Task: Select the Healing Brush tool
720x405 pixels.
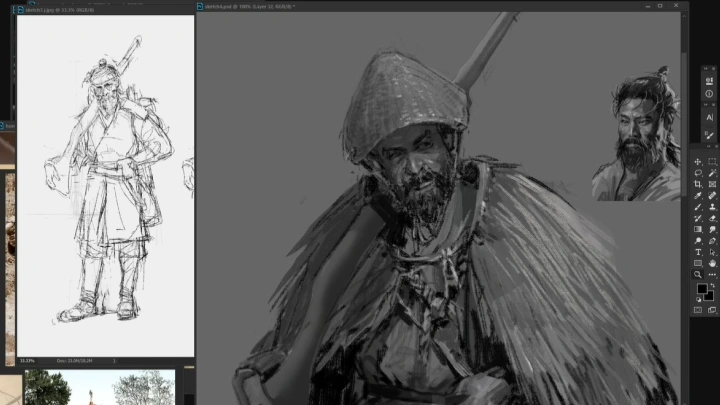Action: pyautogui.click(x=712, y=196)
